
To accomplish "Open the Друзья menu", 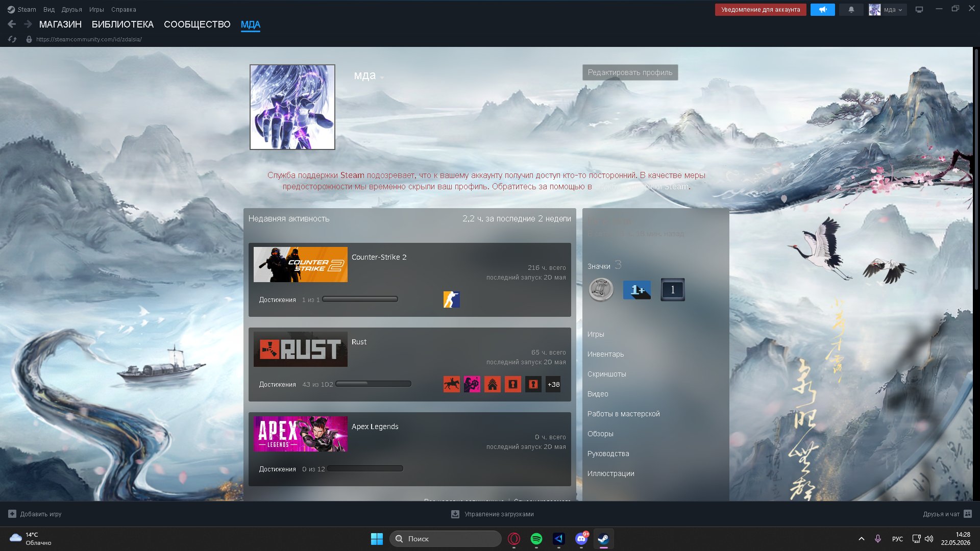I will [x=71, y=10].
